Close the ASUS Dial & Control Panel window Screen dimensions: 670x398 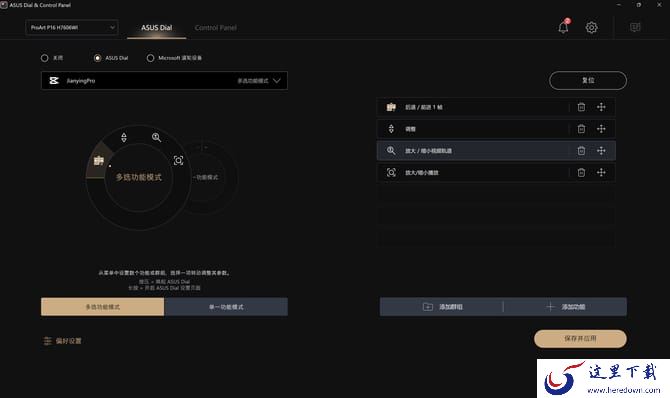coord(659,5)
